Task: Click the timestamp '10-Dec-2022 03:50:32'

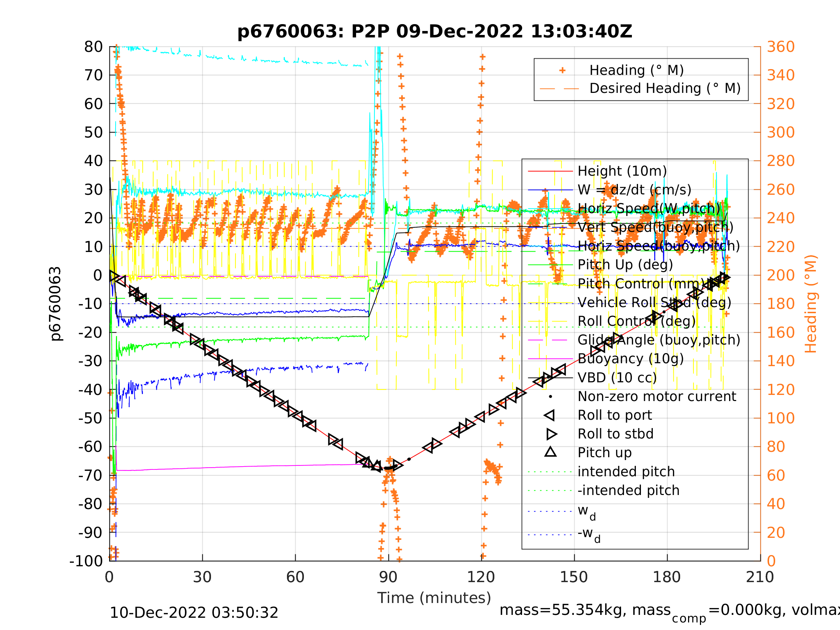Action: tap(194, 612)
